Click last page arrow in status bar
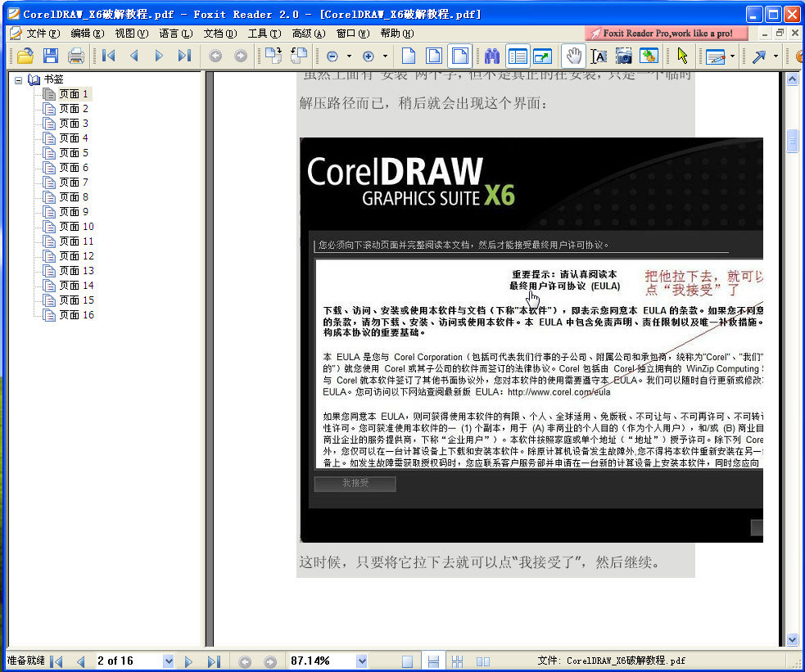This screenshot has width=805, height=672. [x=214, y=661]
